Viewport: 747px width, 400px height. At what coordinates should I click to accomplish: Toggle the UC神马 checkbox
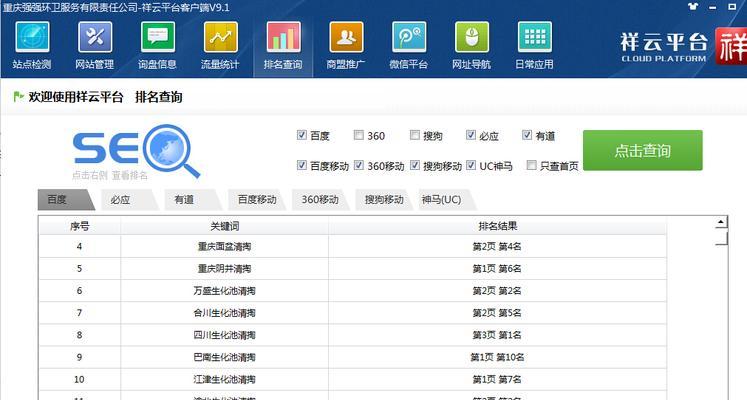471,165
